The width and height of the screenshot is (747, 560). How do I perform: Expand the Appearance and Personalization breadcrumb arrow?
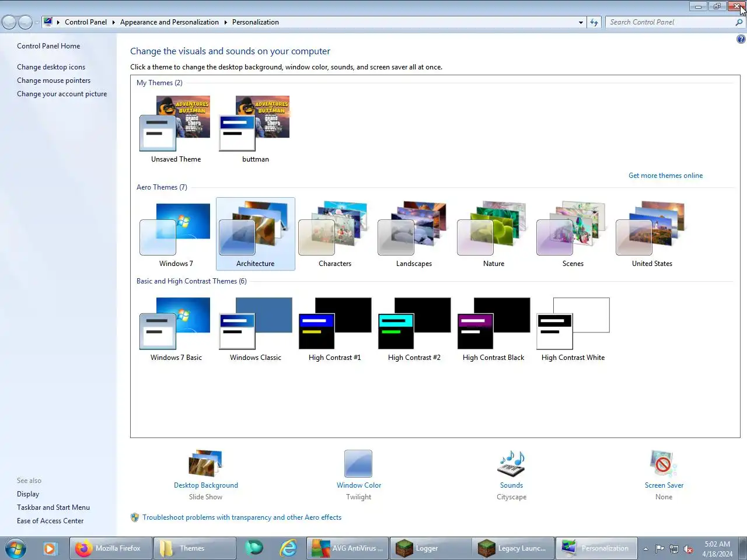225,22
